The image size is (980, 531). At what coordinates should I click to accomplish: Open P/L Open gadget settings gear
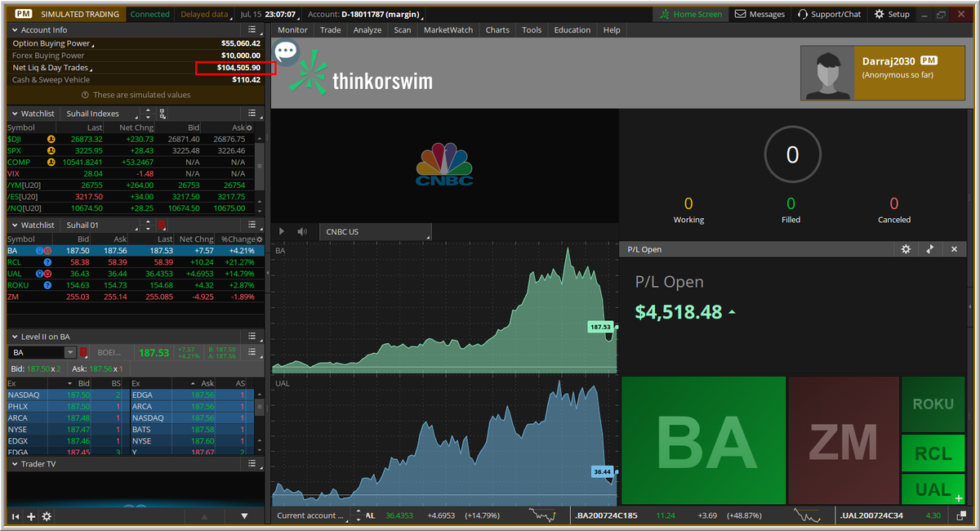click(905, 249)
